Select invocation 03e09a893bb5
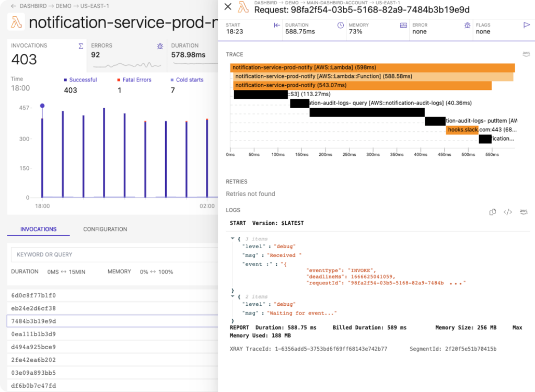This screenshot has width=535, height=392. coord(112,373)
